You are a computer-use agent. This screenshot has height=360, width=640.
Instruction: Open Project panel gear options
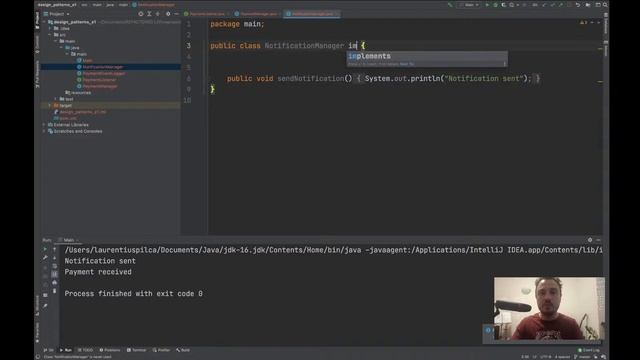[168, 14]
